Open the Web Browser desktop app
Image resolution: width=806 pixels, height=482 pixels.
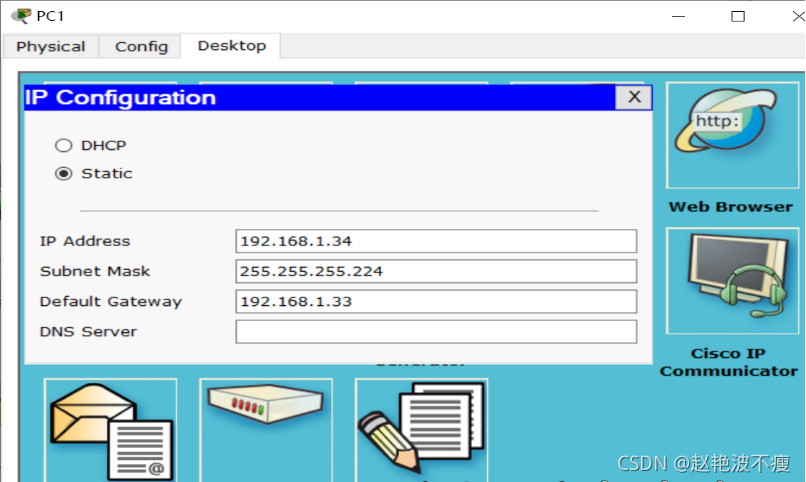(x=732, y=135)
